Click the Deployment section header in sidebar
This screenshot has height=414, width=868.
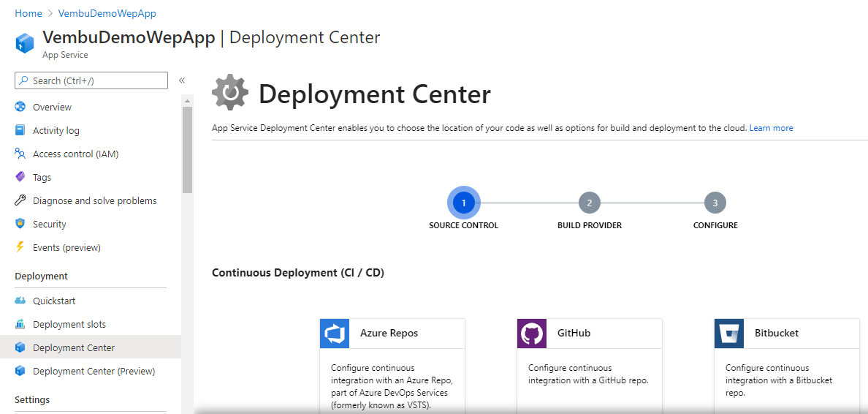point(42,276)
